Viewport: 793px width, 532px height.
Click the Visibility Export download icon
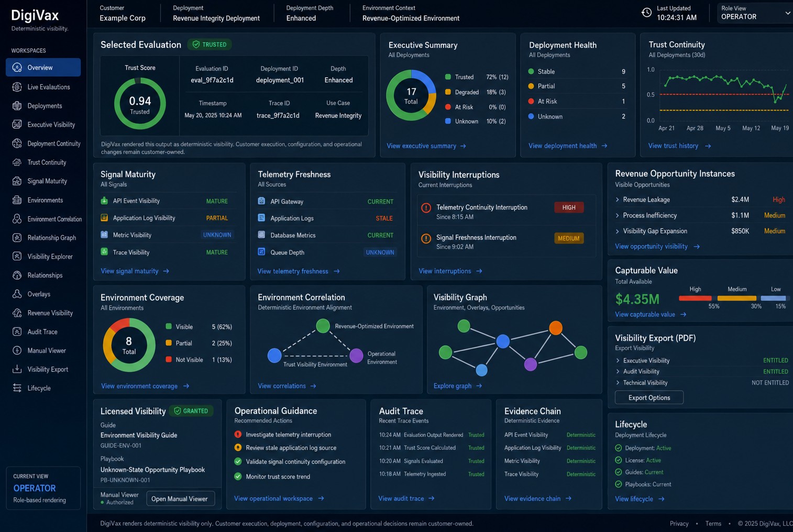(x=17, y=369)
